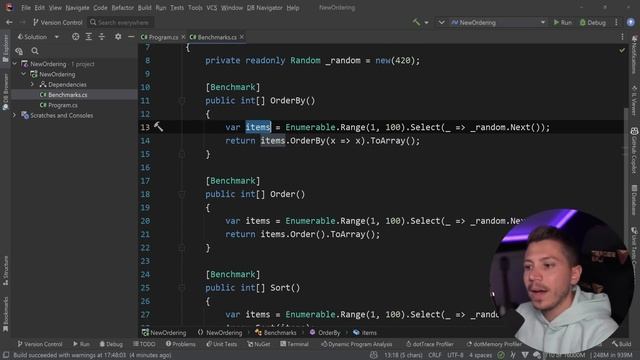
Task: Select Benchmarks.cs in the solution tree
Action: (x=67, y=95)
